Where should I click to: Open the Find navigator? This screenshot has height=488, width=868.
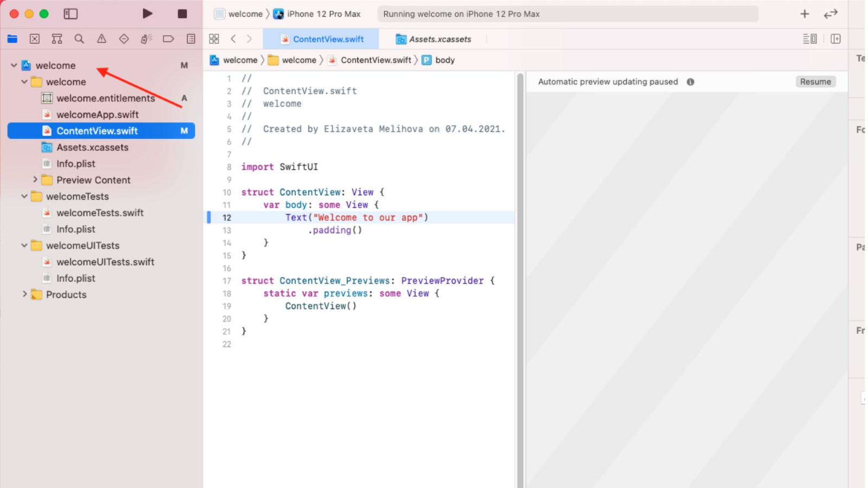[x=79, y=38]
